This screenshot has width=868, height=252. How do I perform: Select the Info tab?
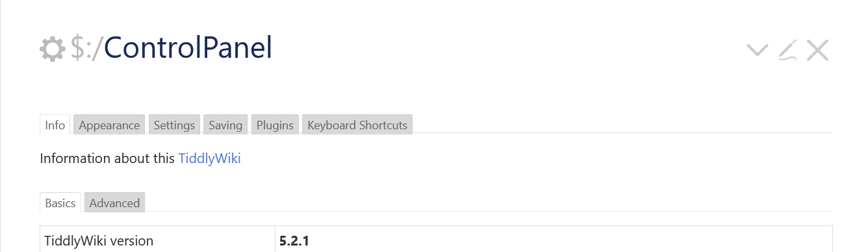point(55,125)
